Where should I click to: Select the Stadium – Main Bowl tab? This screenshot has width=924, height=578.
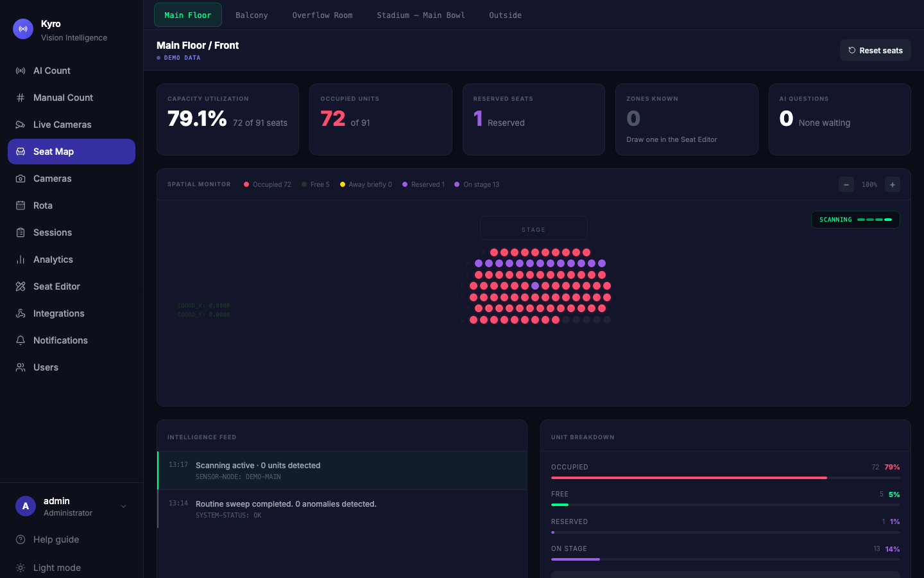pyautogui.click(x=421, y=15)
